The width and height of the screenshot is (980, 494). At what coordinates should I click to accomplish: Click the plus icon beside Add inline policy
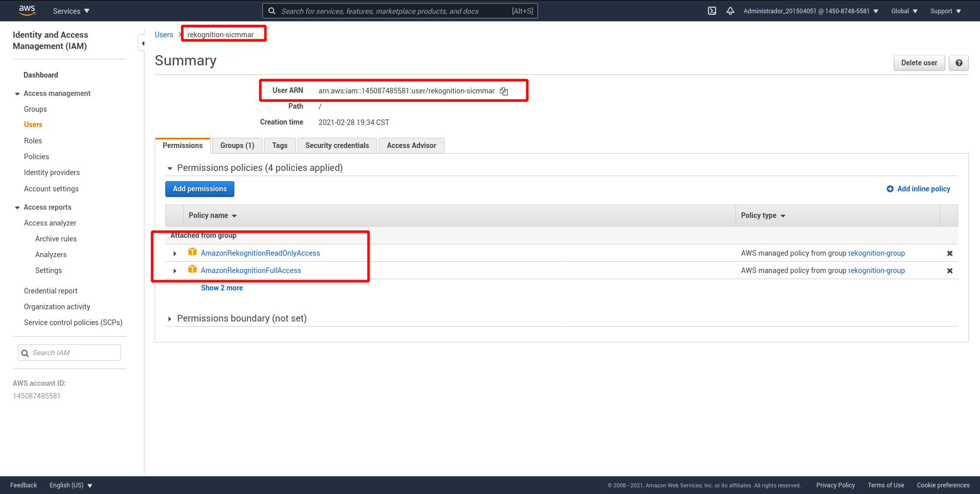pyautogui.click(x=890, y=189)
